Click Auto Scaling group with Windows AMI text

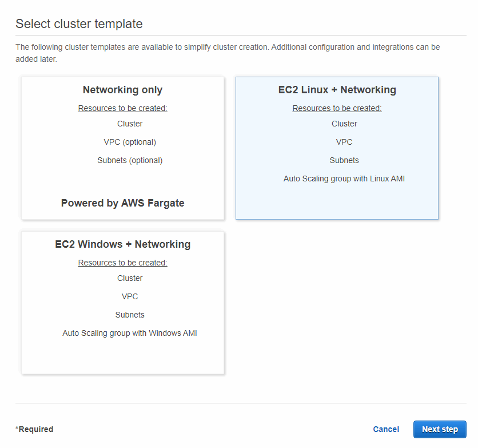point(130,333)
